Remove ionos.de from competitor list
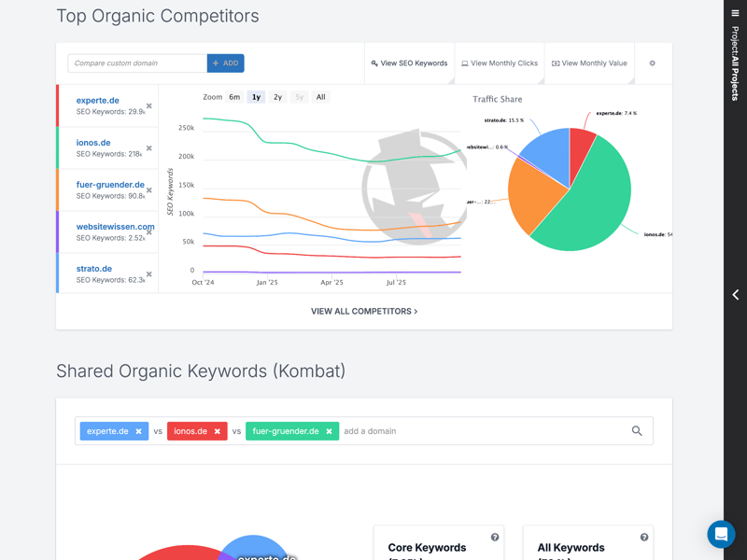Screen dimensions: 747x560 click(x=149, y=148)
